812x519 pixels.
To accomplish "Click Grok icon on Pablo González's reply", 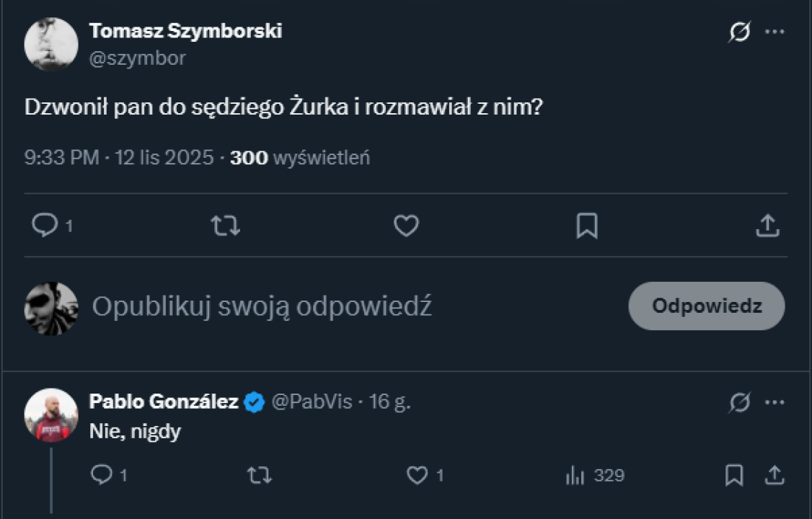I will pos(739,402).
